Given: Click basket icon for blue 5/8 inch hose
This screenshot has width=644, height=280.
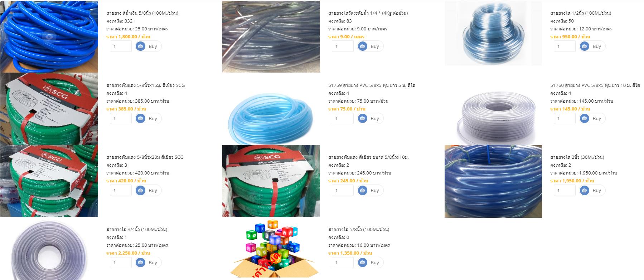Looking at the screenshot, I should (x=141, y=46).
